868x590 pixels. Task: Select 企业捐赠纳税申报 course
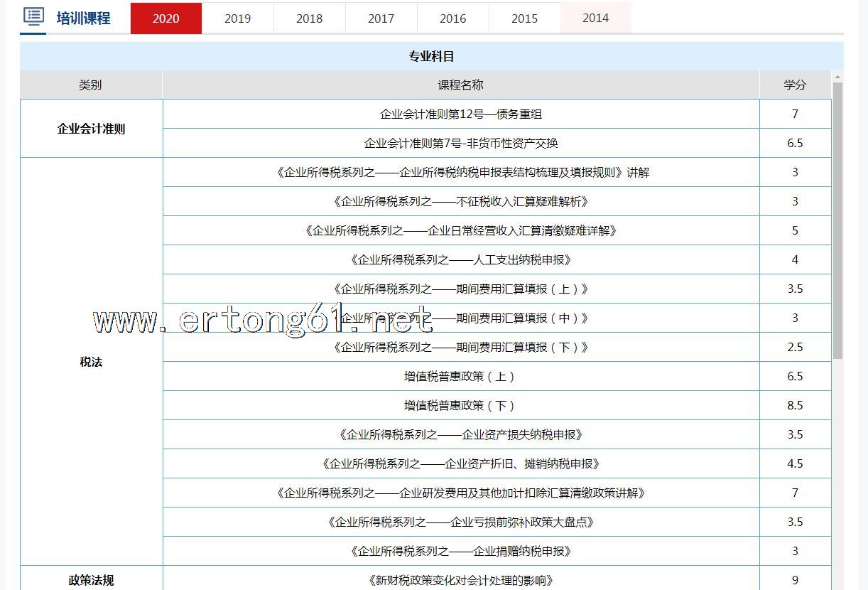tap(461, 551)
